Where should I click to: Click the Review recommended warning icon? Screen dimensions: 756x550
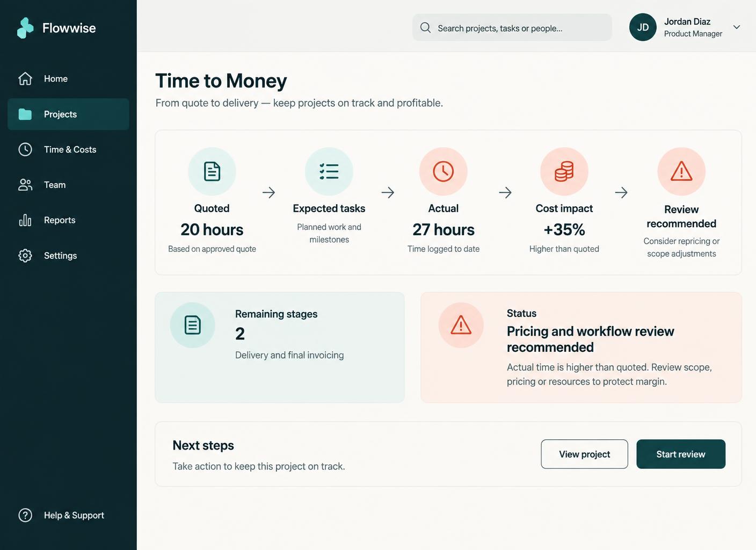pyautogui.click(x=681, y=171)
